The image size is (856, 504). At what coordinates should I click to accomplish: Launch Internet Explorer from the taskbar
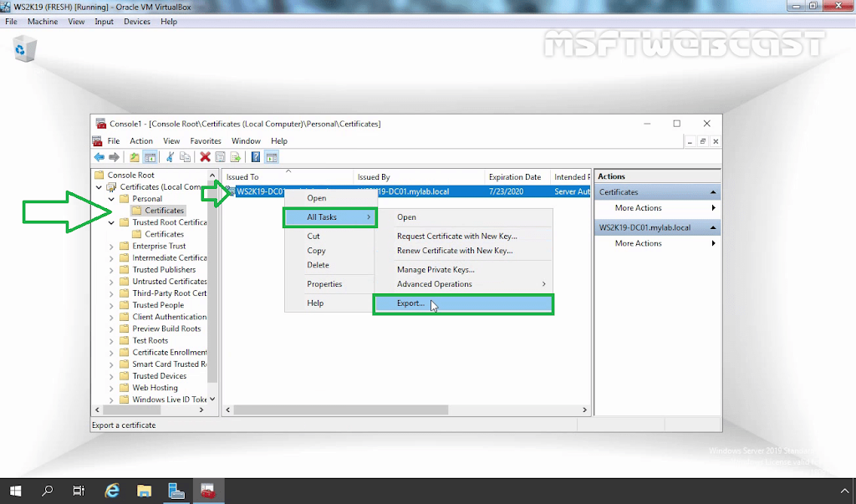[112, 491]
